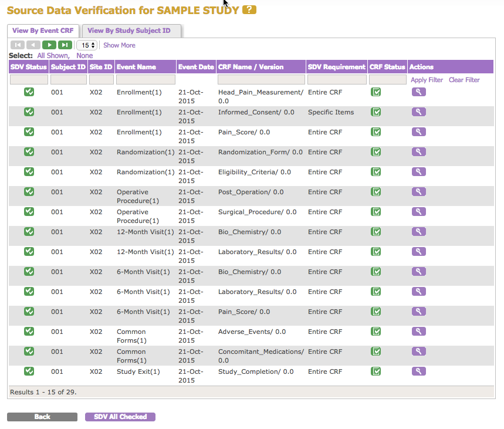Open the SDV Status filter box
The image size is (504, 429).
(29, 79)
